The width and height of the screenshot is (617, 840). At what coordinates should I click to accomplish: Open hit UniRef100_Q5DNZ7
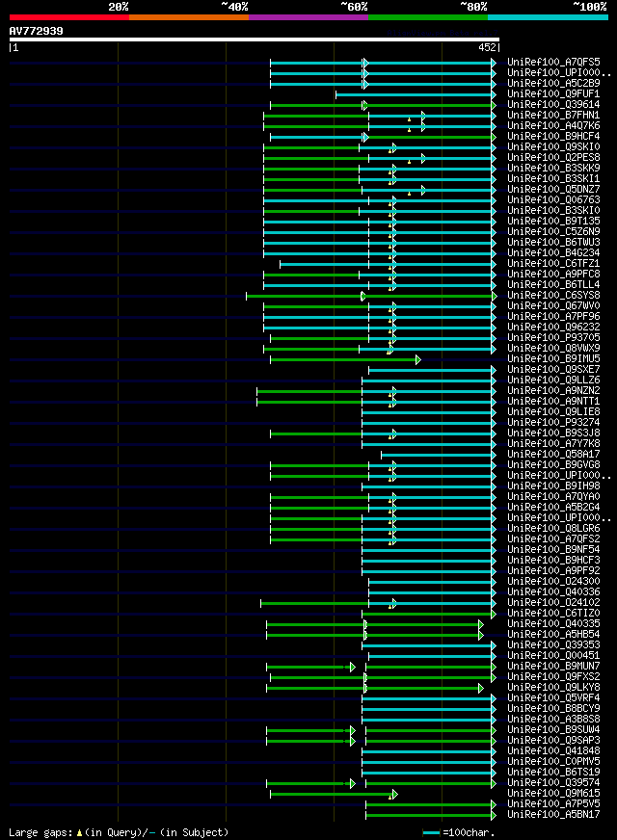(x=553, y=190)
